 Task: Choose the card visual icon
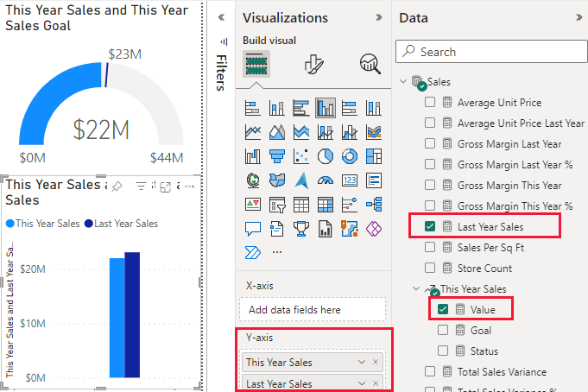click(x=350, y=180)
